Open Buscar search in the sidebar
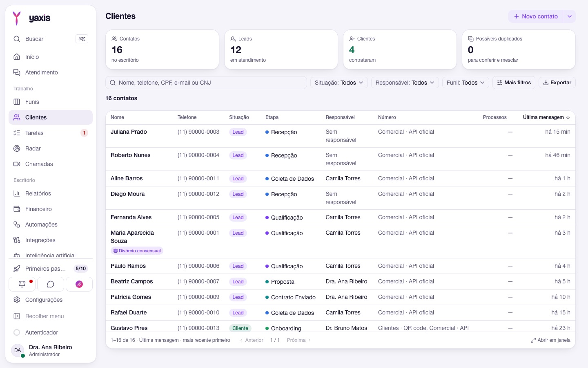 tap(51, 39)
